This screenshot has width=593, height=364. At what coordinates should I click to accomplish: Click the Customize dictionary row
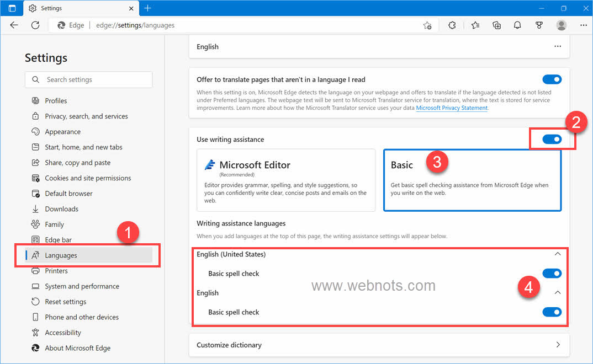coord(379,345)
